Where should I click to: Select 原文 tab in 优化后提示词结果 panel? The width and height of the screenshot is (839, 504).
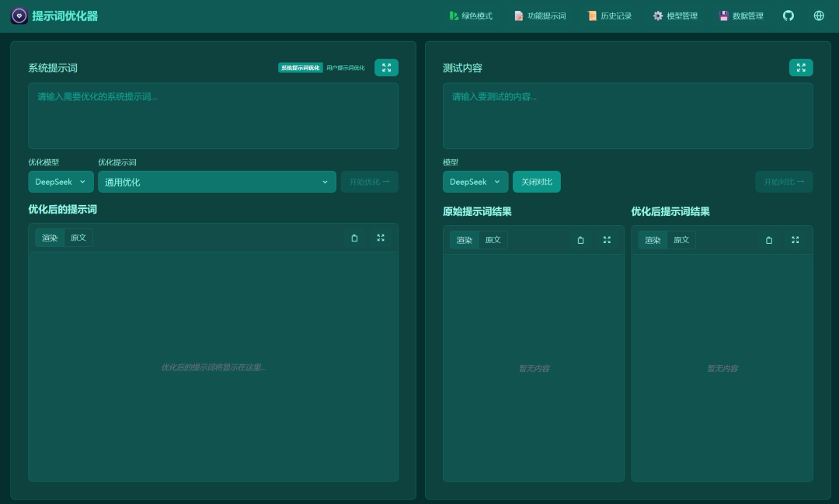tap(681, 240)
